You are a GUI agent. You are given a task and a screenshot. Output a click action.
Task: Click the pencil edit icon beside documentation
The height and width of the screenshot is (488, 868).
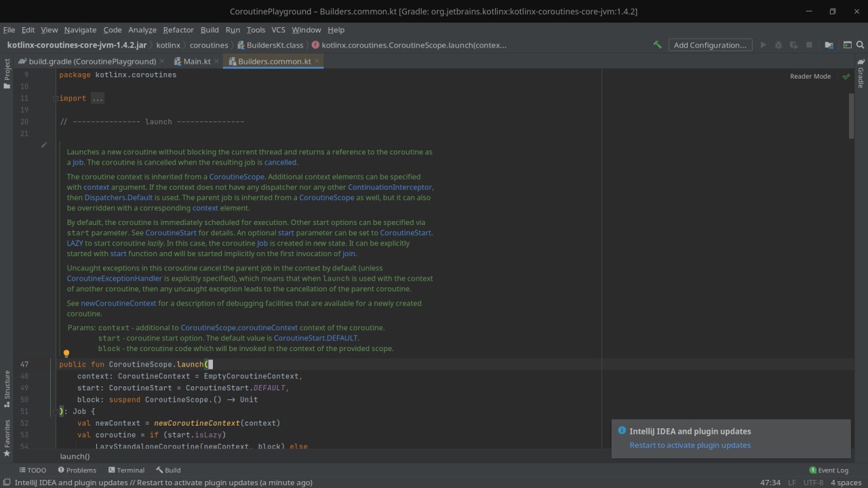pyautogui.click(x=43, y=144)
